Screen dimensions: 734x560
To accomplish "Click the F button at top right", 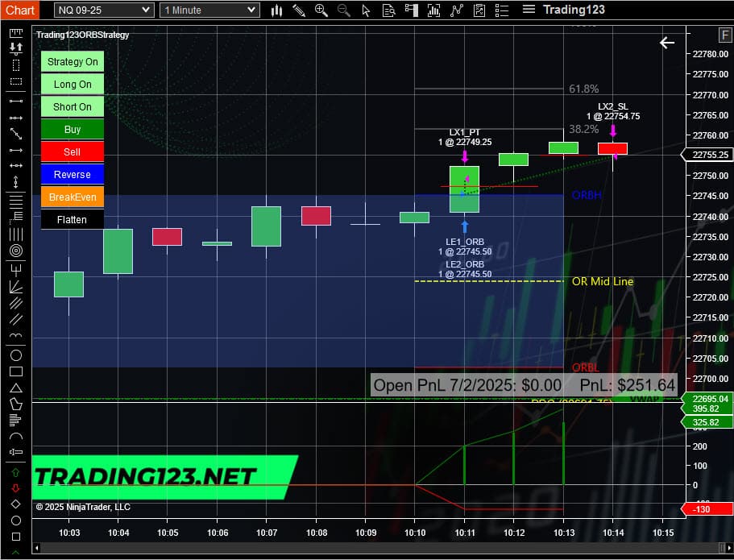I will (724, 35).
